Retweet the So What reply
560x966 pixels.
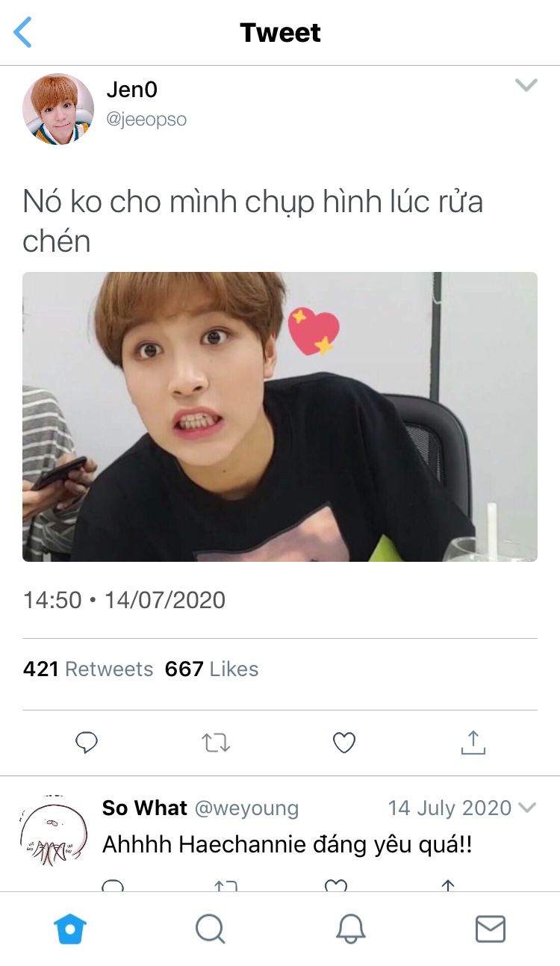point(225,885)
